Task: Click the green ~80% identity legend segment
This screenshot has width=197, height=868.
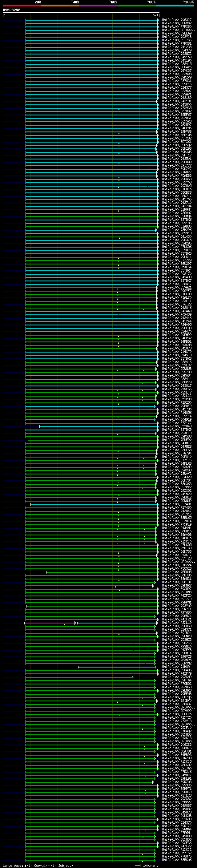Action: pos(137,6)
